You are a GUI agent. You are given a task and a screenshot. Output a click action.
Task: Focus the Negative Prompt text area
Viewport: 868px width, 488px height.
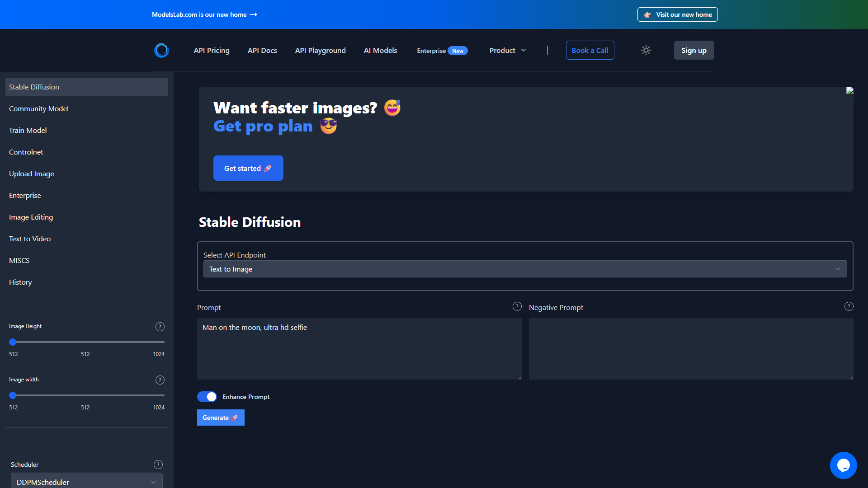(x=691, y=349)
